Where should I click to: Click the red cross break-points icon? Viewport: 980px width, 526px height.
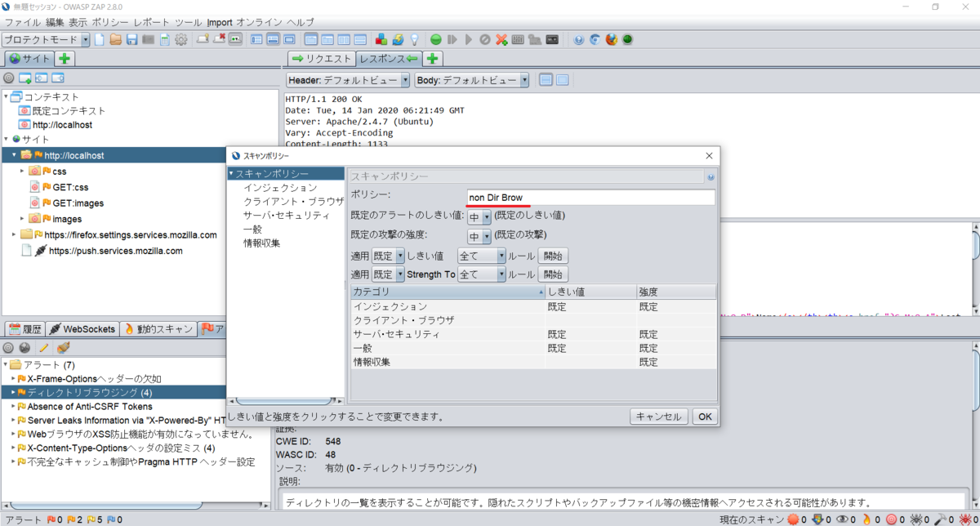point(501,39)
